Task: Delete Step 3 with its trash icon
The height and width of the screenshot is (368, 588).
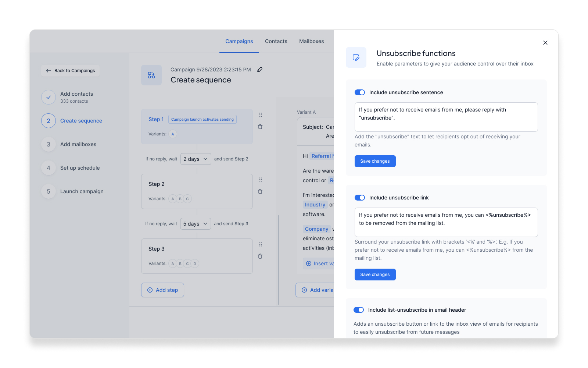Action: (260, 256)
